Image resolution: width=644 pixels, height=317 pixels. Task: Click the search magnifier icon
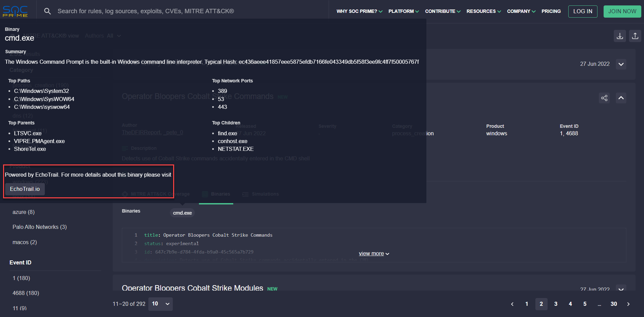[48, 11]
